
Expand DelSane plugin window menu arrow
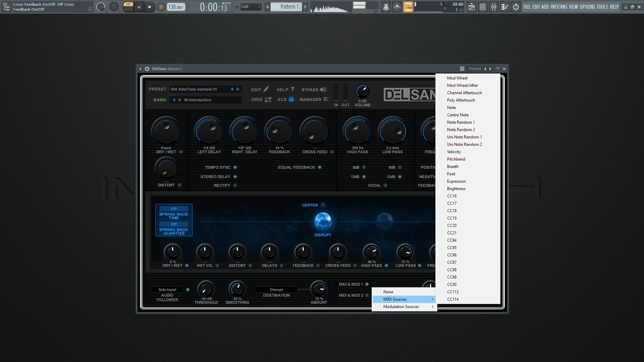coord(141,69)
